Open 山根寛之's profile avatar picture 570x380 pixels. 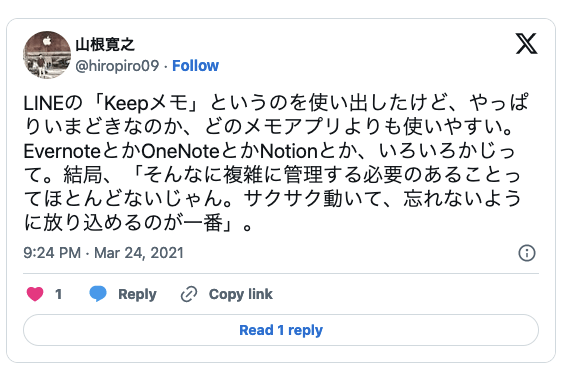pos(47,55)
